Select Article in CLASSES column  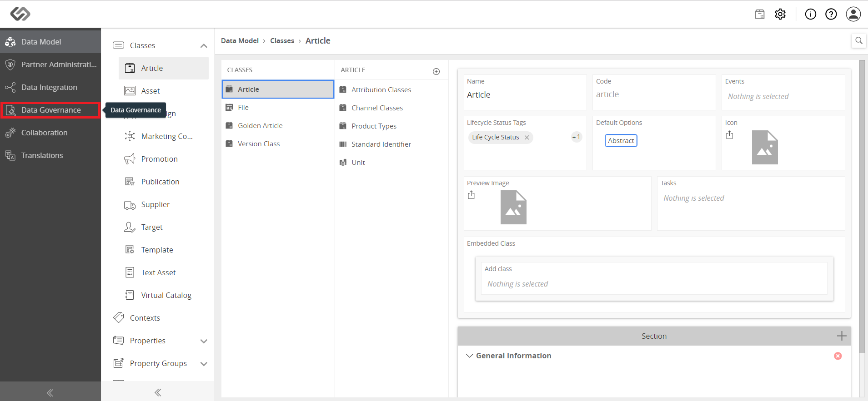(x=278, y=89)
